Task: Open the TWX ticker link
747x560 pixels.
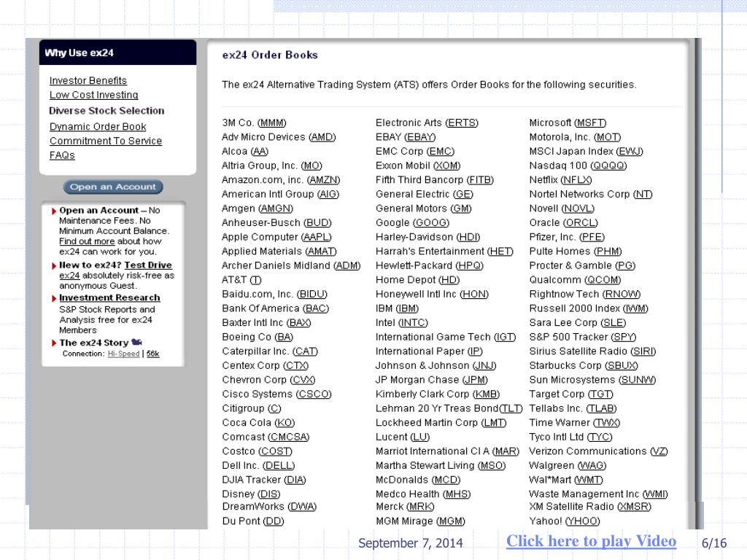Action: (x=606, y=423)
